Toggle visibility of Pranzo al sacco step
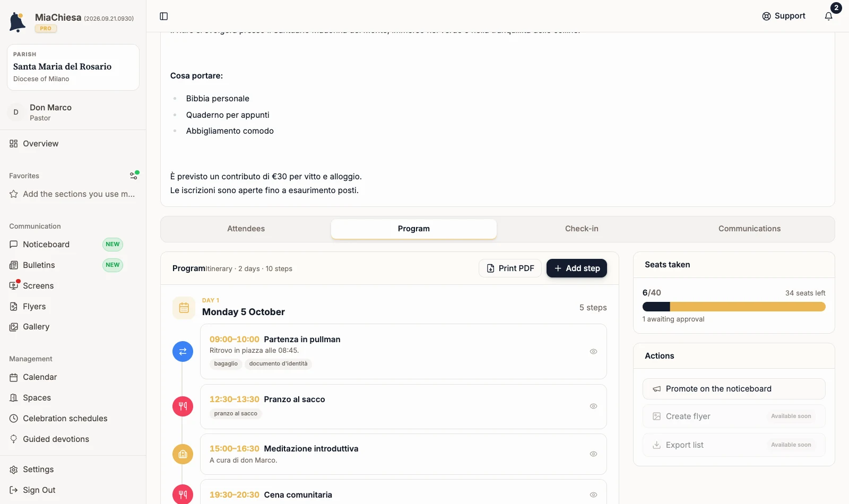 tap(594, 406)
